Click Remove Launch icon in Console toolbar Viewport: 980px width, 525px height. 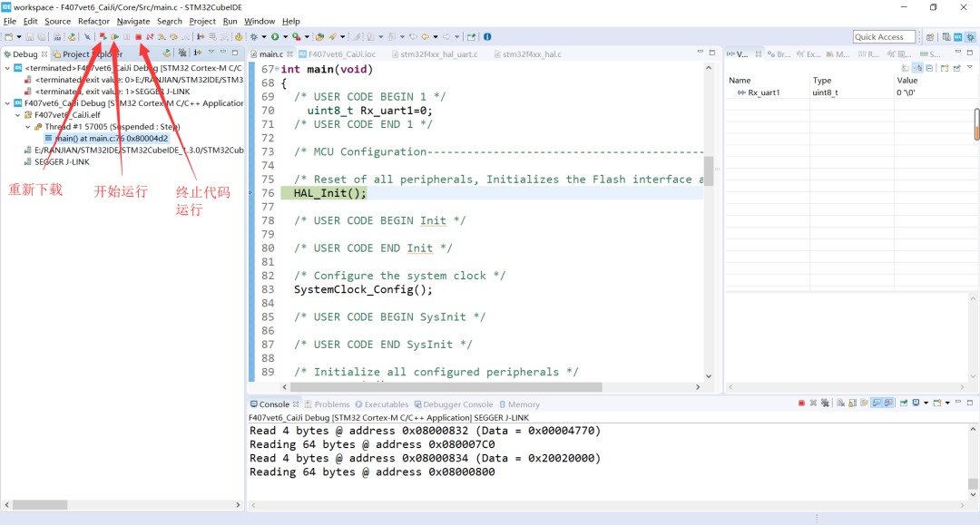coord(813,403)
